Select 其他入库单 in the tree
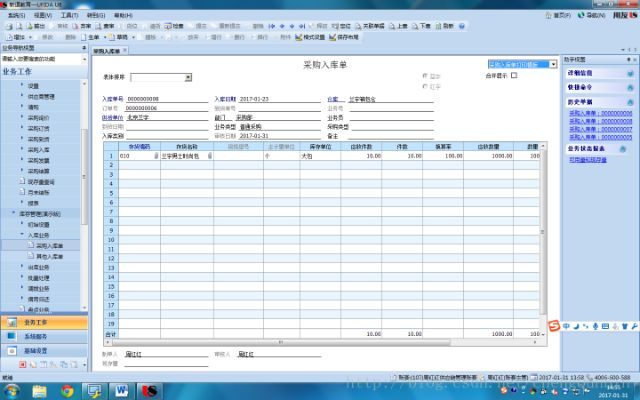The height and width of the screenshot is (400, 640). point(49,257)
